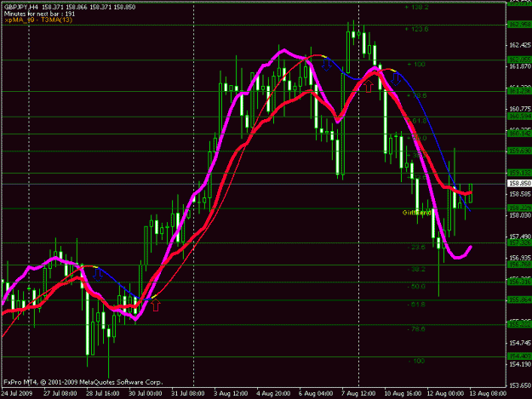This screenshot has height=399, width=532.
Task: Click the + 138.2 Fibonacci level label
Action: [416, 7]
